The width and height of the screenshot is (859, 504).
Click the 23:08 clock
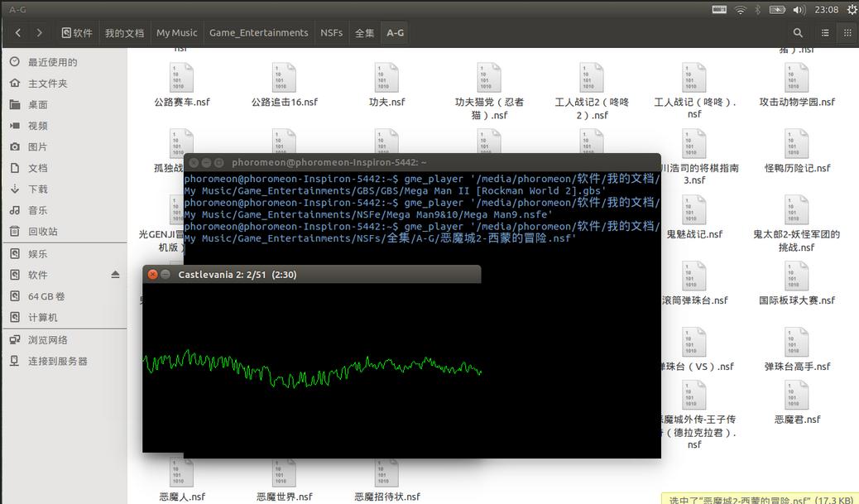tap(826, 9)
